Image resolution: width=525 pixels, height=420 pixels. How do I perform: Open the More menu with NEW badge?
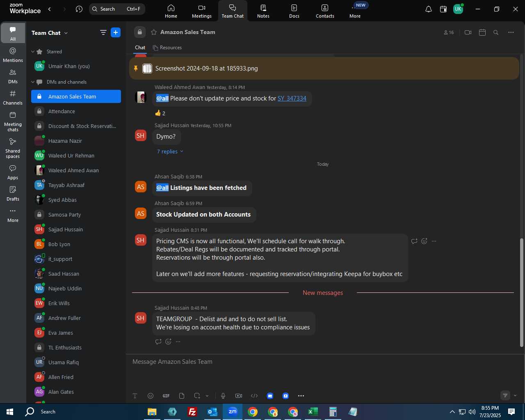[x=355, y=11]
